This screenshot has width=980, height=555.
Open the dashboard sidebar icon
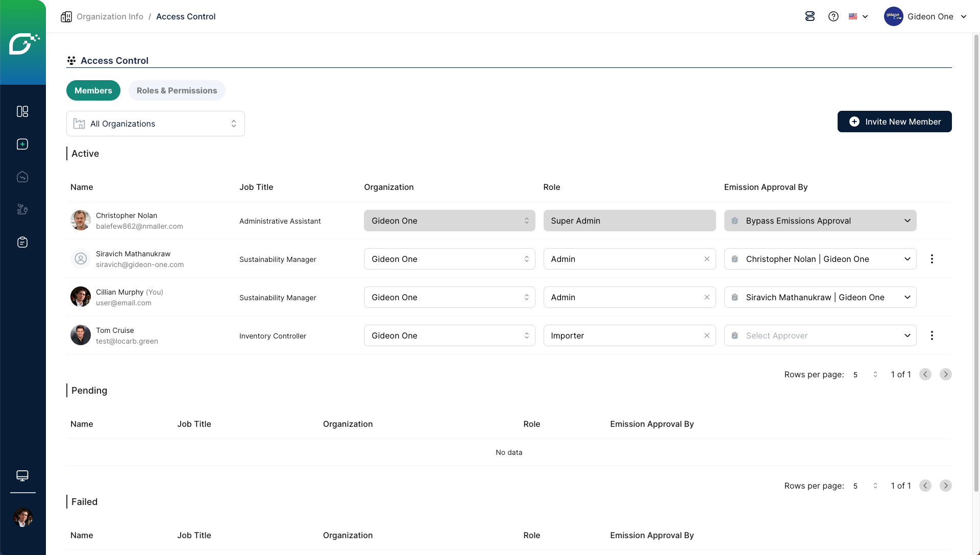(x=22, y=111)
